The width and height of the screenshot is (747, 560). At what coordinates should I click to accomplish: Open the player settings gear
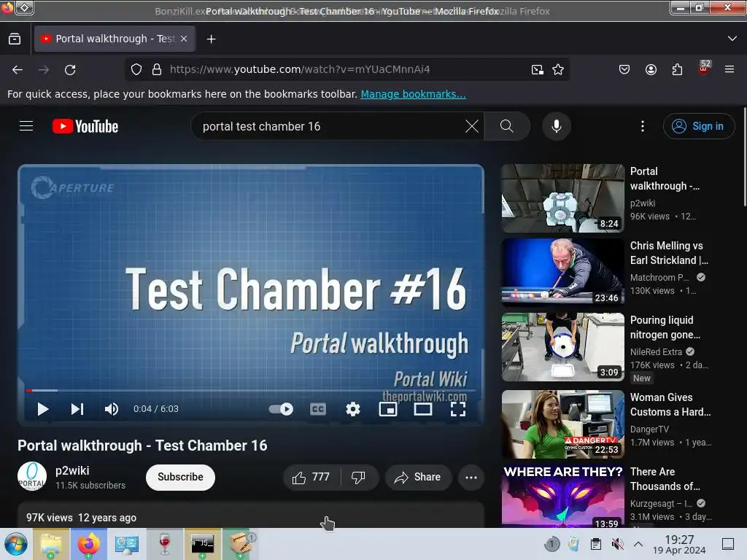point(353,409)
